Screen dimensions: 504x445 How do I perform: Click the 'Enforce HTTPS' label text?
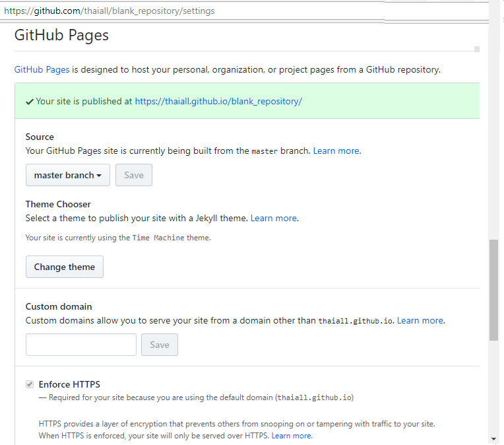(x=69, y=384)
